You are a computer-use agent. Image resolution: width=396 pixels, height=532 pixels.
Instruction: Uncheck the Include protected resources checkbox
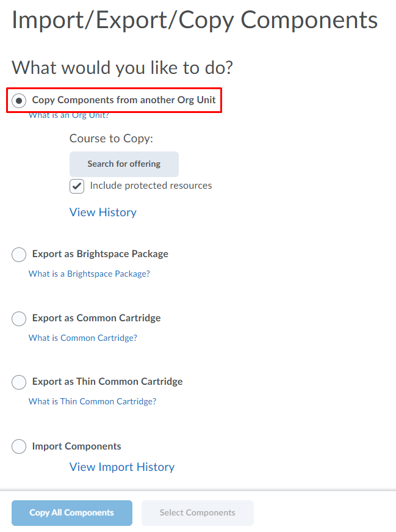pyautogui.click(x=77, y=186)
